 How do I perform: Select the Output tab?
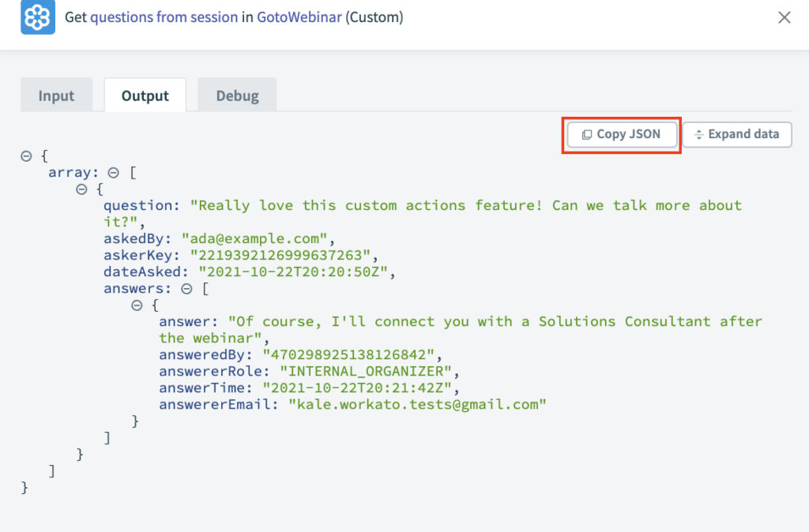(145, 95)
